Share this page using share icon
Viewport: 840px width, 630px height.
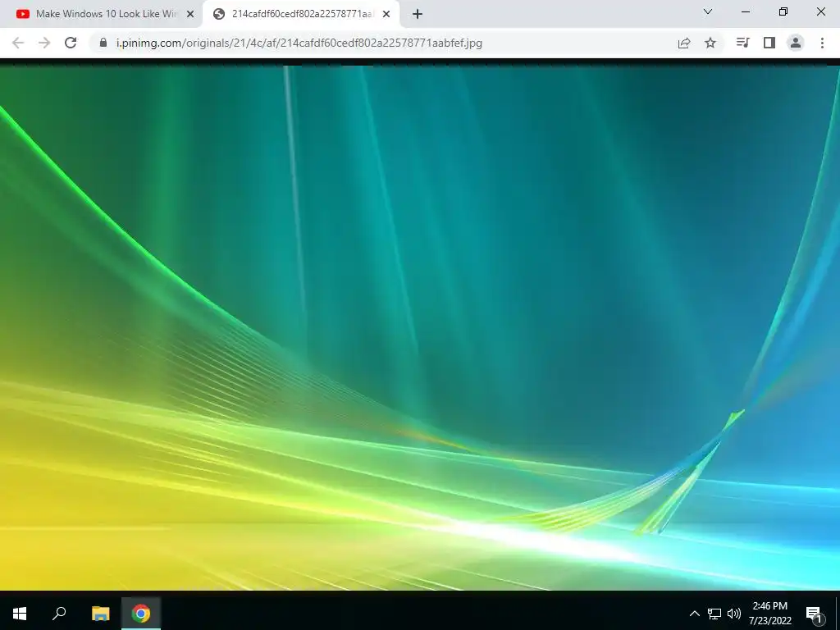684,43
